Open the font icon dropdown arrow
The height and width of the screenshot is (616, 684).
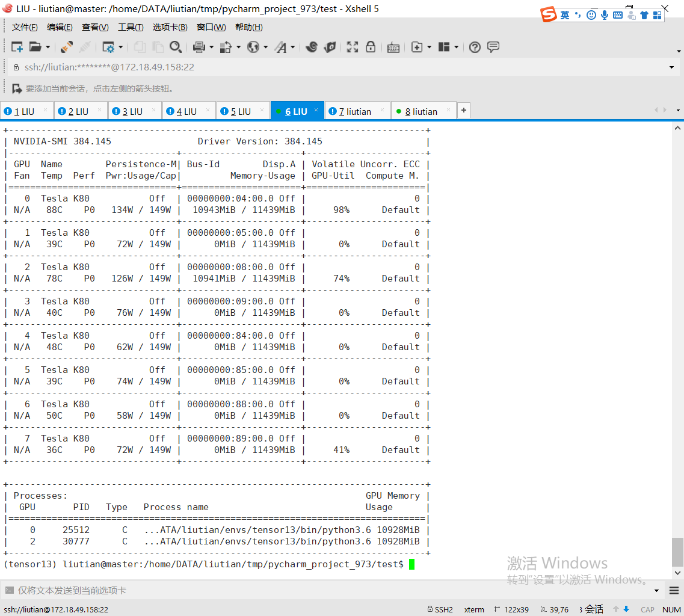coord(294,46)
